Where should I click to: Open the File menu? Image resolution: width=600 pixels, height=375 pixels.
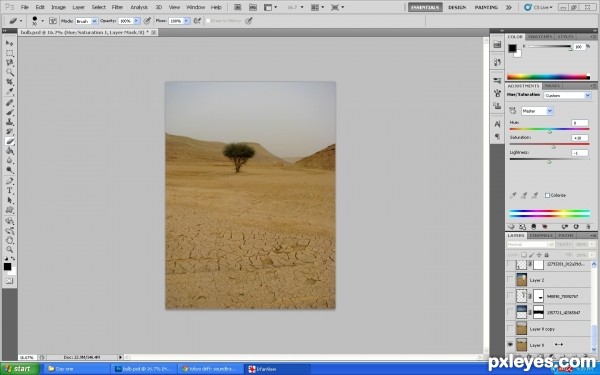point(24,7)
